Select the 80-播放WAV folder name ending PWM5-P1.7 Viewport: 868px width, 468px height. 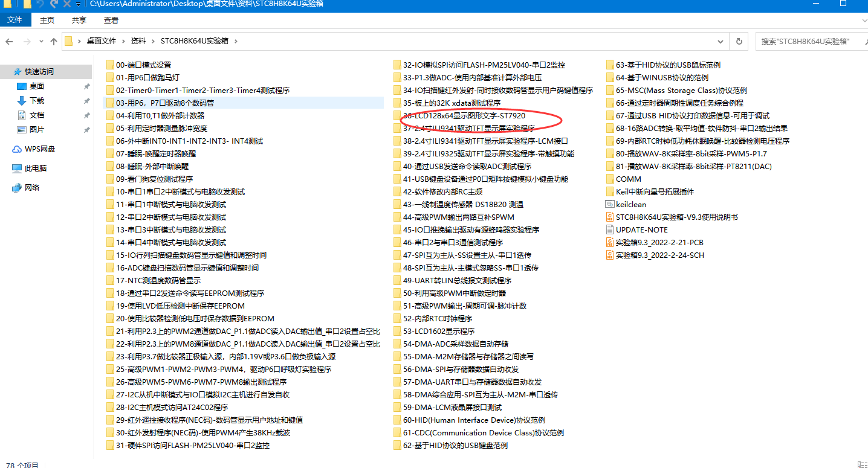tap(691, 153)
